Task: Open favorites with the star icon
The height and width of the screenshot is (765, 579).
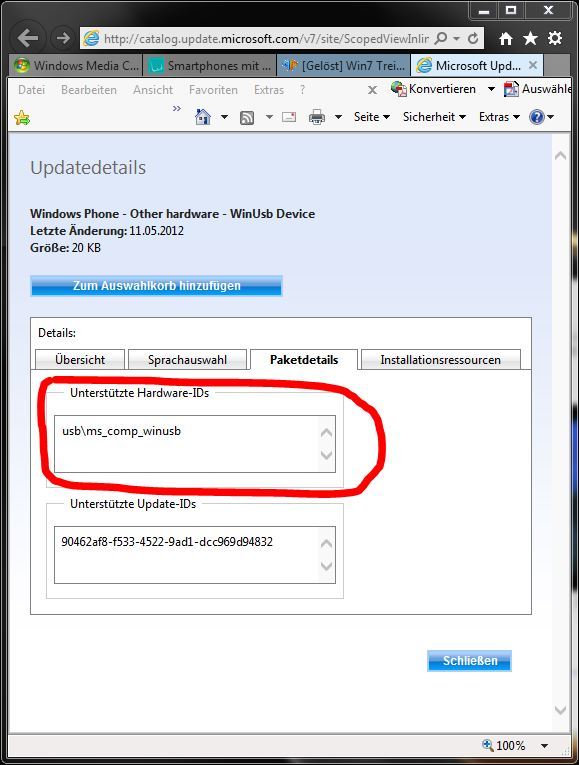Action: (x=530, y=38)
